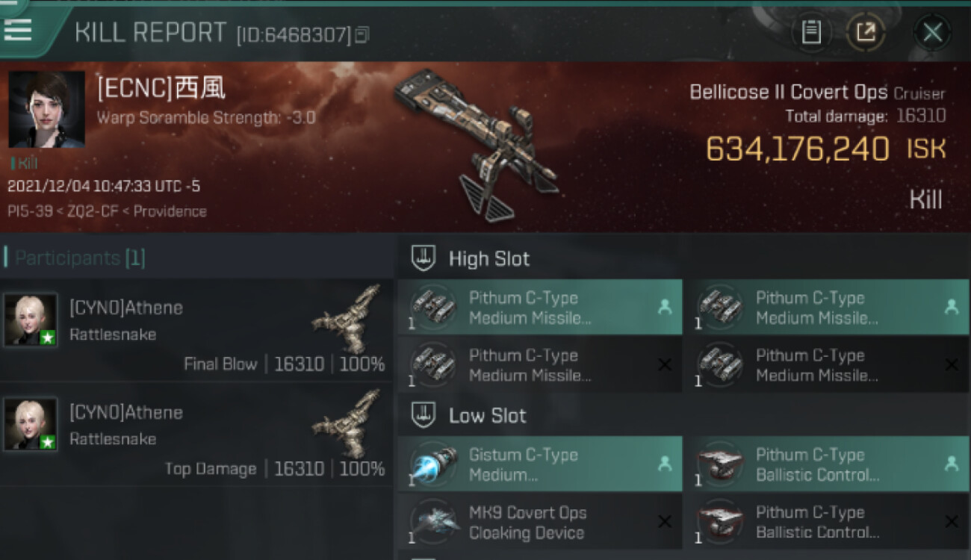This screenshot has height=560, width=971.
Task: Select the highlighted Pithum C-Type Ballistic Control module
Action: 828,464
